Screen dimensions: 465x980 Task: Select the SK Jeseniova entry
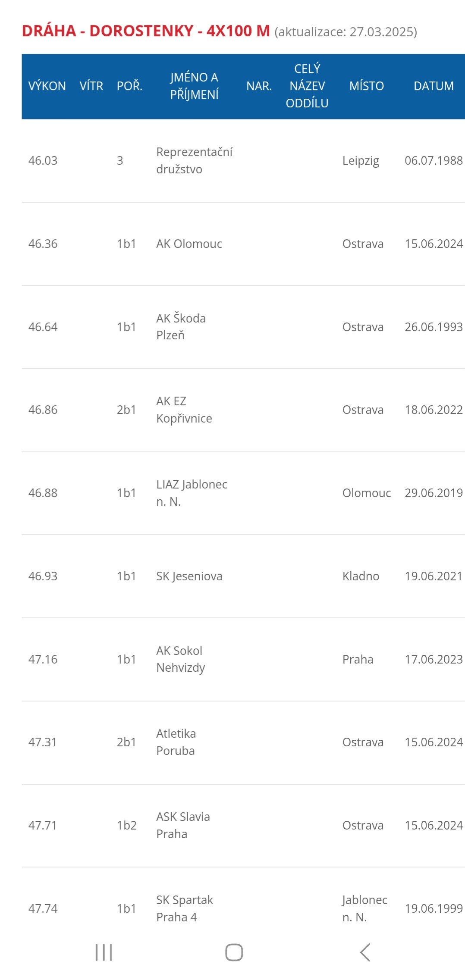(x=189, y=576)
